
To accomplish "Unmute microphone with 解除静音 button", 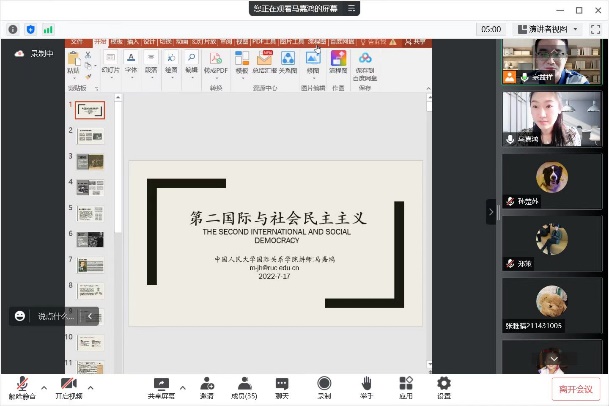I will [21, 386].
